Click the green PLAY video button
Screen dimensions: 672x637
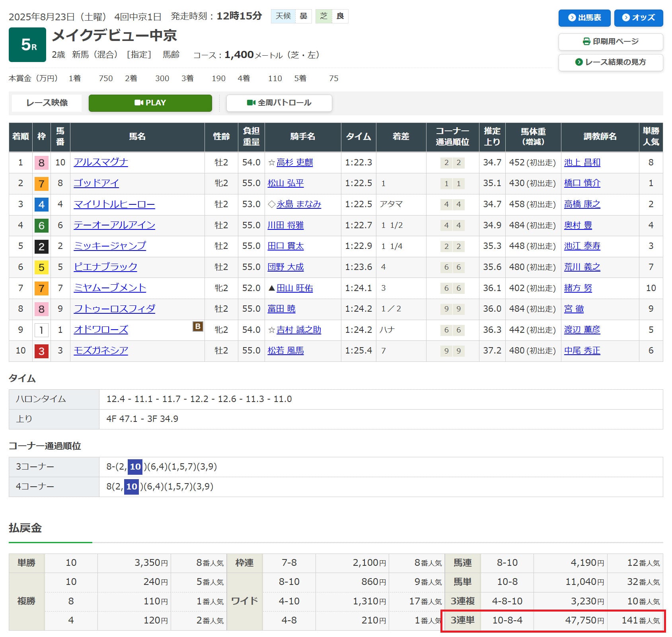(x=150, y=103)
